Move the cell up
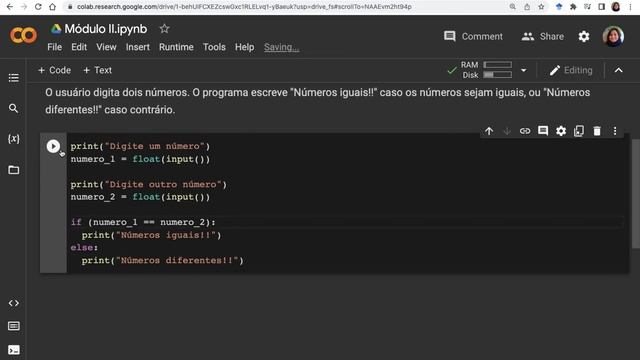The width and height of the screenshot is (640, 360). click(489, 131)
